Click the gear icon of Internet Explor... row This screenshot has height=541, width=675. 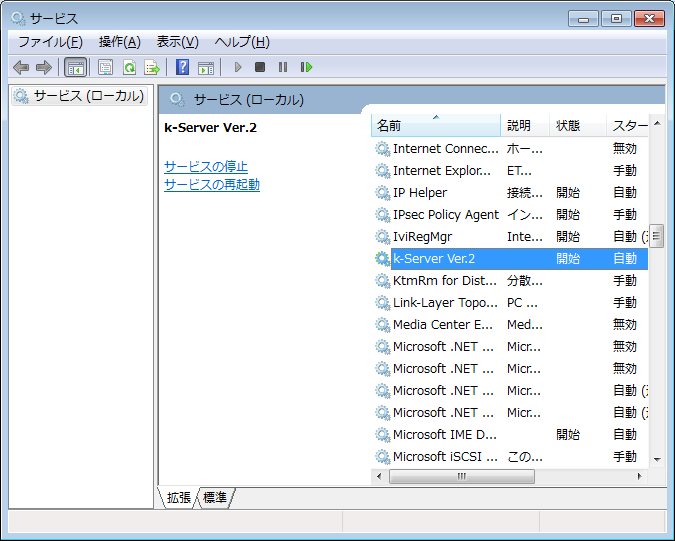pos(382,171)
